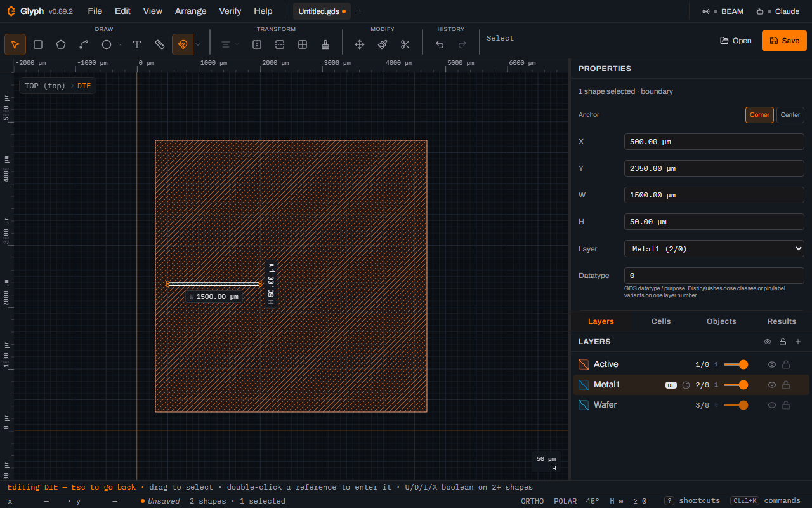
Task: Adjust the Metal1 layer opacity slider
Action: click(x=736, y=385)
